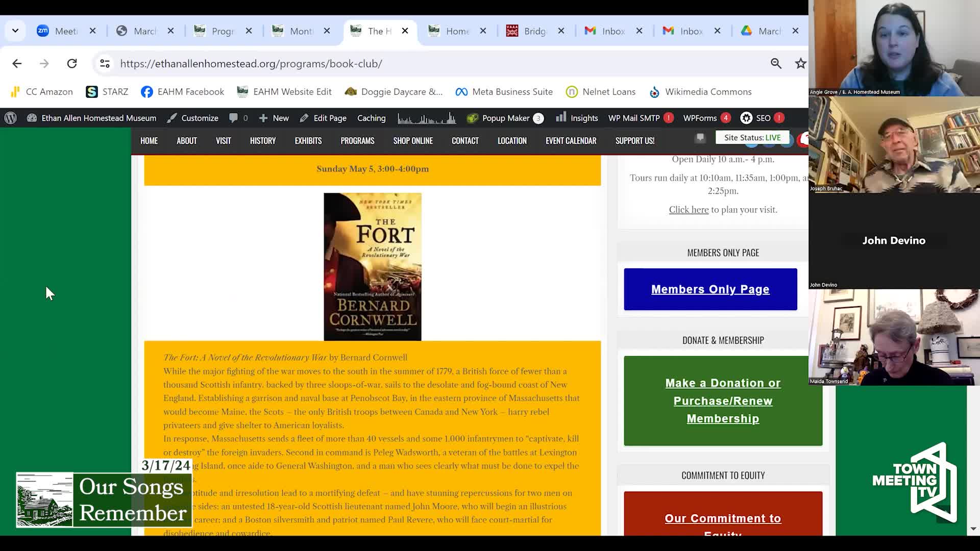This screenshot has width=980, height=551.
Task: Close the active 'The H' tab
Action: (x=405, y=31)
